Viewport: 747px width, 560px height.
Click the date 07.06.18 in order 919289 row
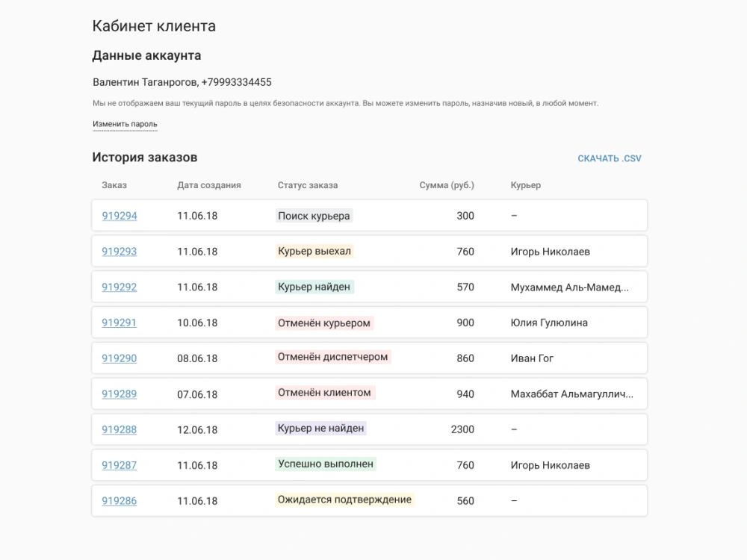(x=197, y=394)
